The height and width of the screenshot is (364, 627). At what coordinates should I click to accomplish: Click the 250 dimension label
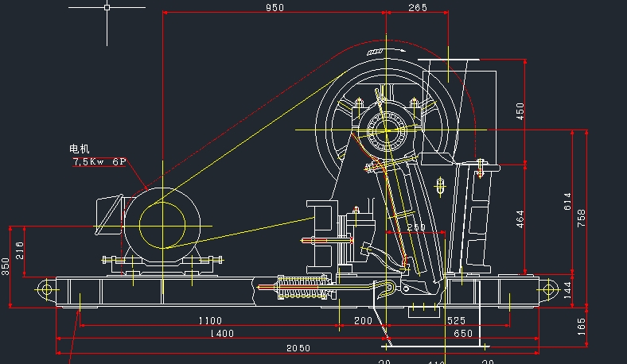(416, 227)
